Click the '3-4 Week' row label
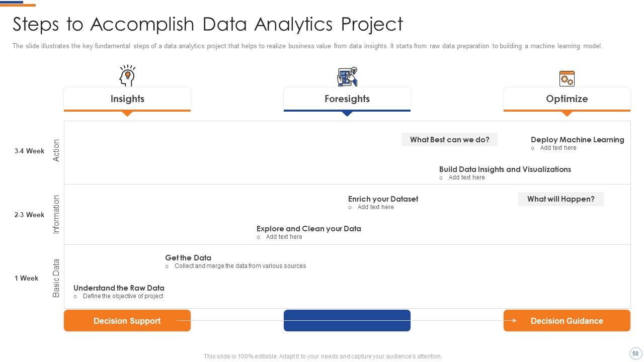This screenshot has height=362, width=644. pos(29,151)
